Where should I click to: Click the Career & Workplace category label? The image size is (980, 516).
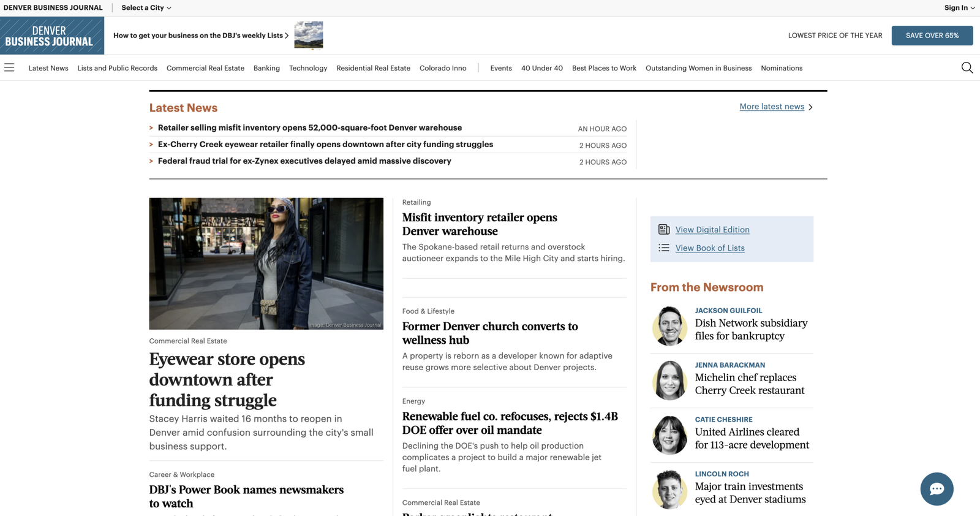click(182, 475)
